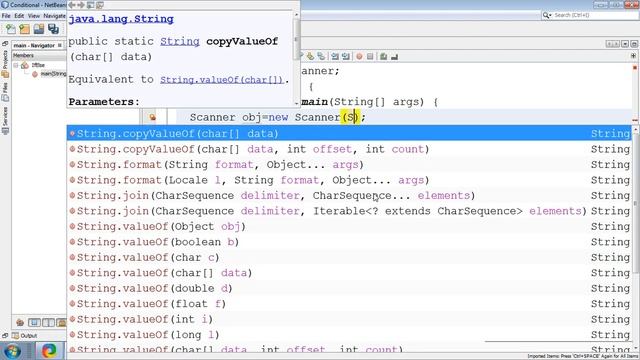Select String.format(String format, Object... args)
This screenshot has width=640, height=360.
[349, 164]
